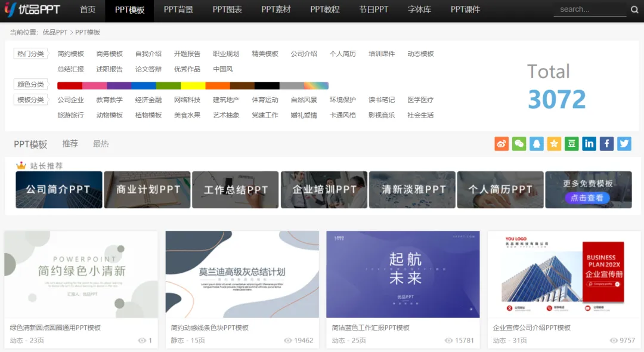Image resolution: width=644 pixels, height=352 pixels.
Task: Share to LinkedIn icon
Action: click(x=589, y=144)
